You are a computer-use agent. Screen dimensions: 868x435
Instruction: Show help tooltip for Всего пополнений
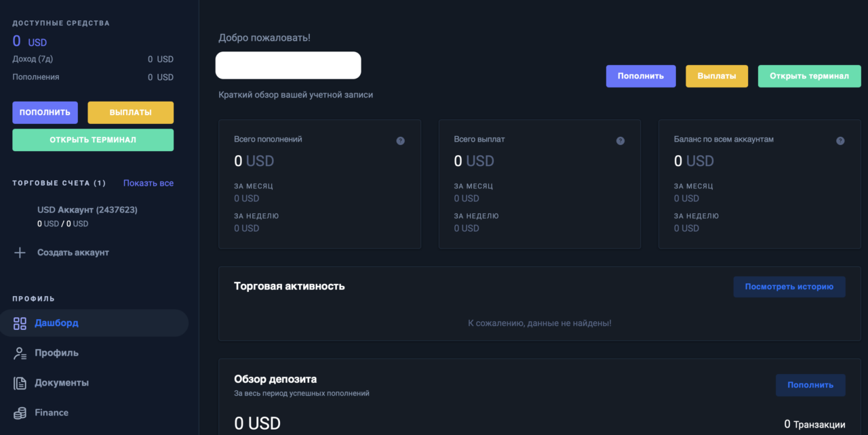click(x=400, y=141)
